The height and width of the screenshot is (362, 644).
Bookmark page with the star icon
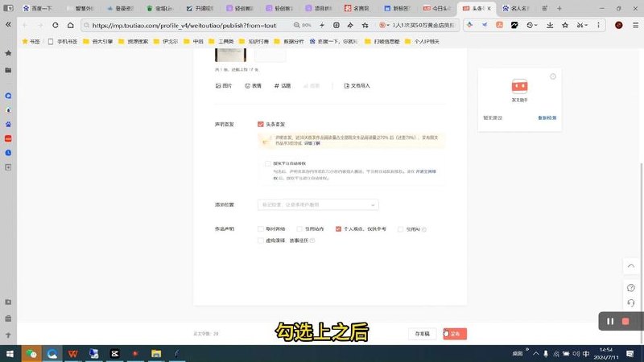[x=365, y=25]
